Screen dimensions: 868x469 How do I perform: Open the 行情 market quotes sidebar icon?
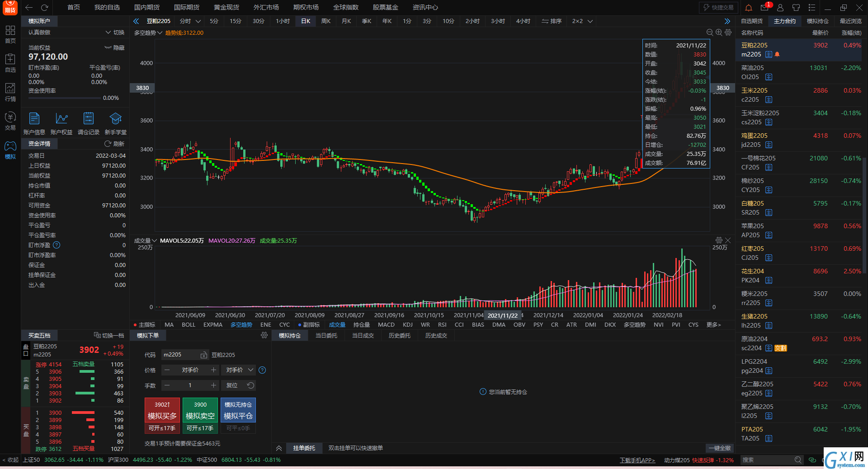(10, 92)
